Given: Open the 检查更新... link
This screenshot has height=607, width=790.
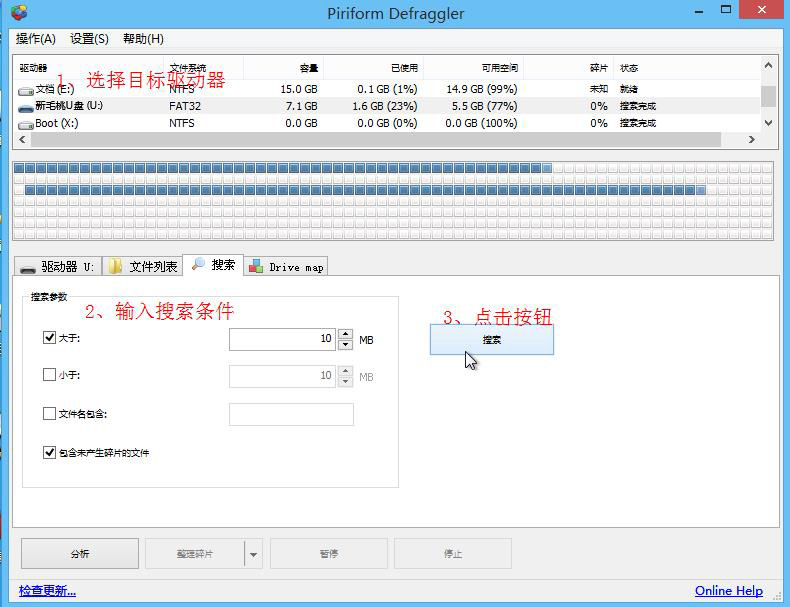Looking at the screenshot, I should [x=47, y=591].
